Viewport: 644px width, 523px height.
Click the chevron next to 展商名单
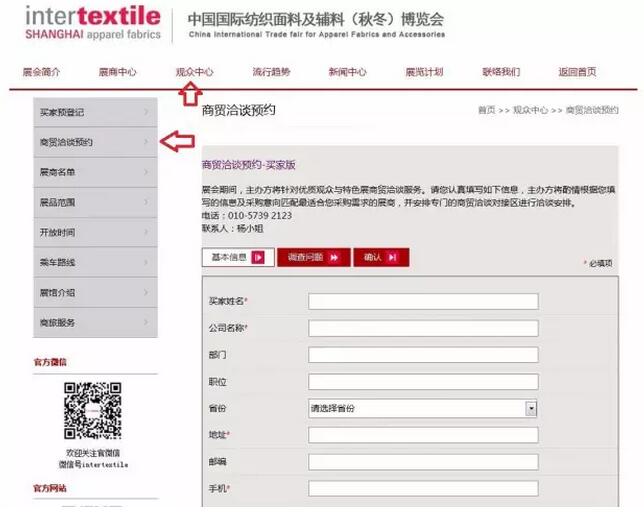tap(146, 172)
